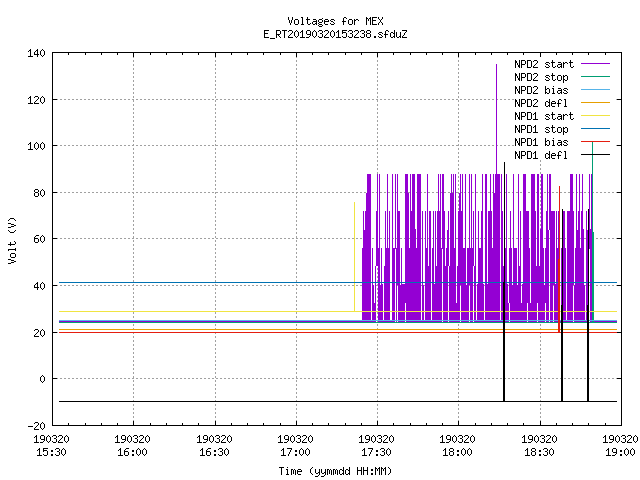Click the y-axis tick value 80
The image size is (640, 480).
39,193
